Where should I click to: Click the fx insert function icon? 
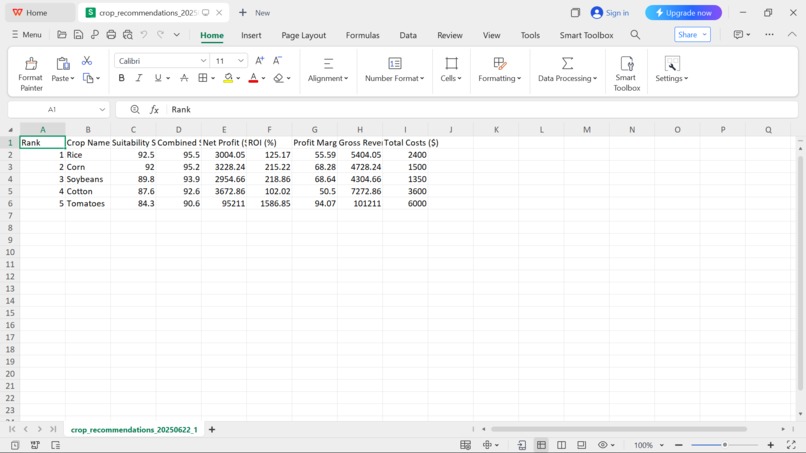point(154,110)
